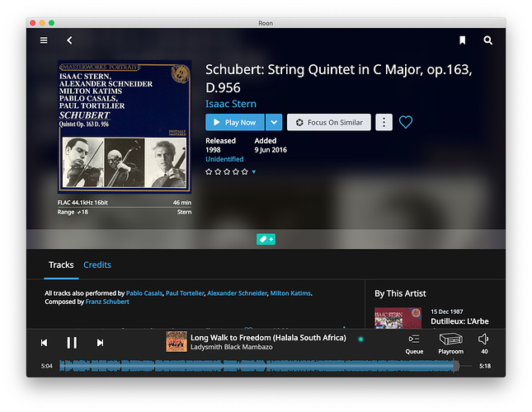Open the Dutilleux: L'Arbe album title
Screen dimensions: 532x412
pos(459,321)
